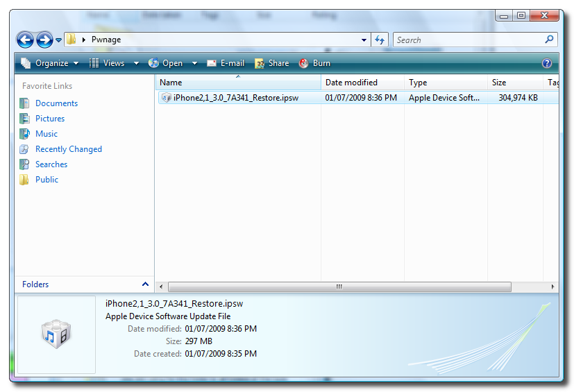Sort by Date modified column header
This screenshot has width=574, height=392.
pyautogui.click(x=363, y=83)
